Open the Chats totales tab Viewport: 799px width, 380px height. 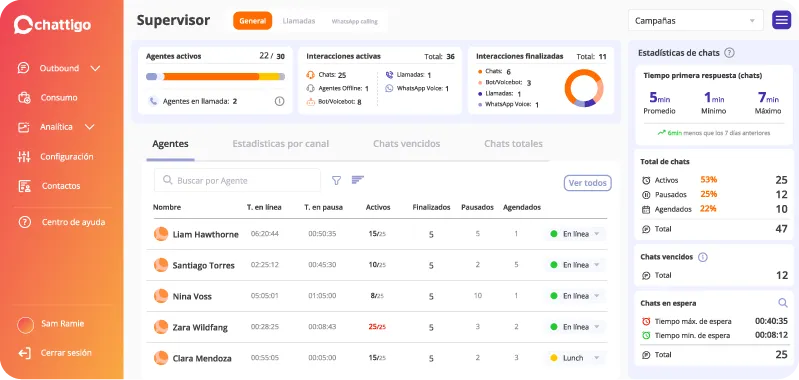(x=513, y=144)
